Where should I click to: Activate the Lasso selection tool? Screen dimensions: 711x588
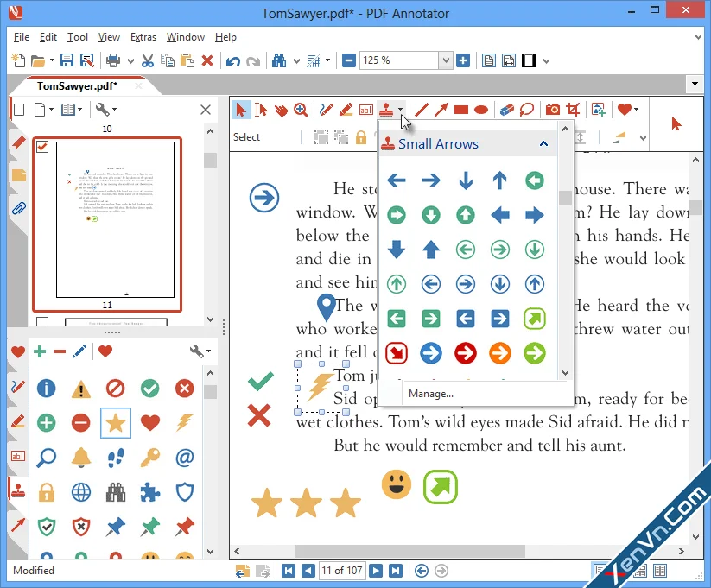[526, 110]
